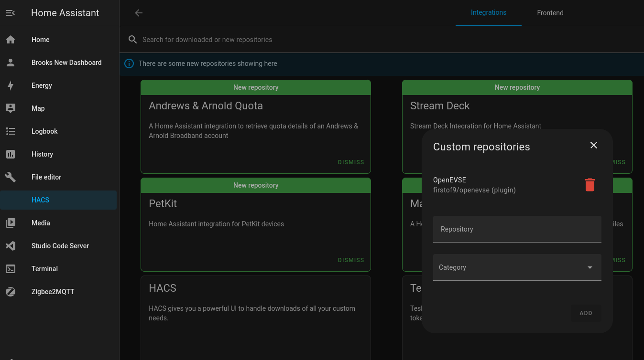The height and width of the screenshot is (360, 644).
Task: Click the Map icon in sidebar
Action: point(11,108)
